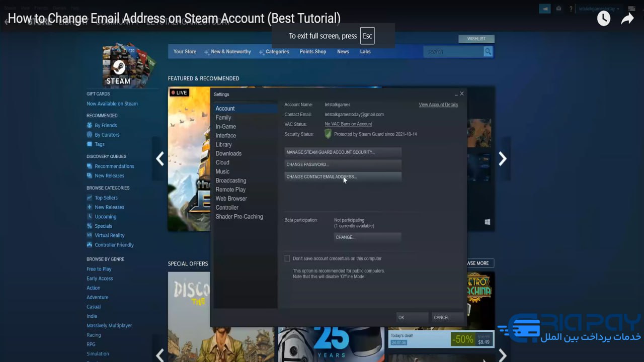Viewport: 644px width, 362px height.
Task: Click the video Share arrow icon
Action: click(x=627, y=19)
